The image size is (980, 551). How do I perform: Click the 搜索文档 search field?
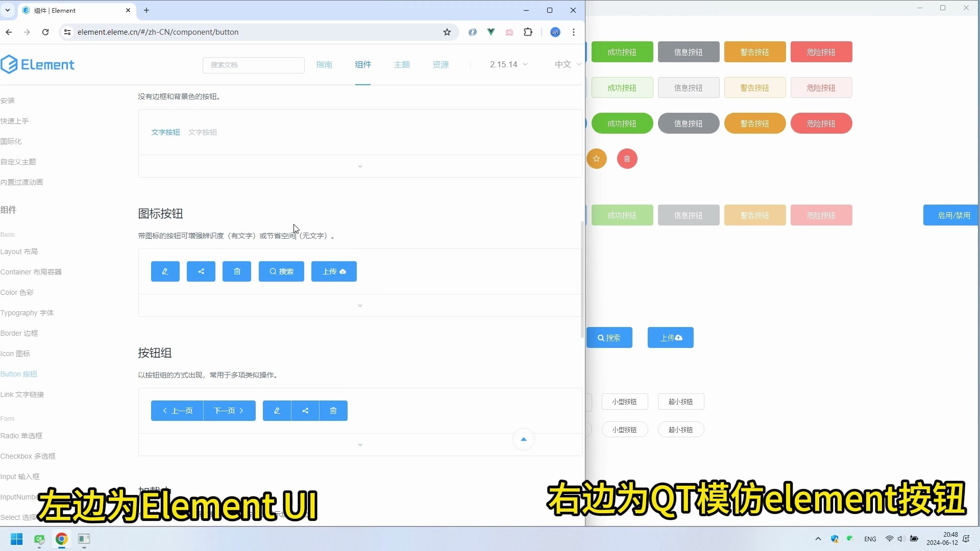pos(253,65)
